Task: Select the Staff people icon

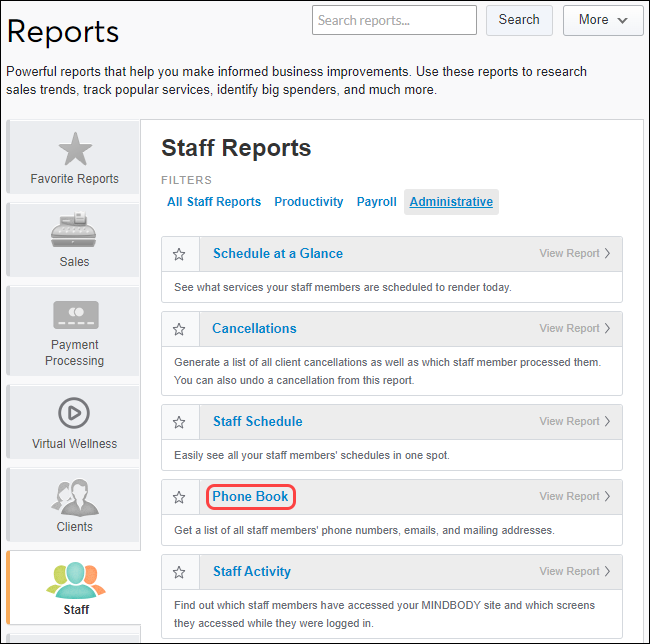Action: click(x=76, y=580)
